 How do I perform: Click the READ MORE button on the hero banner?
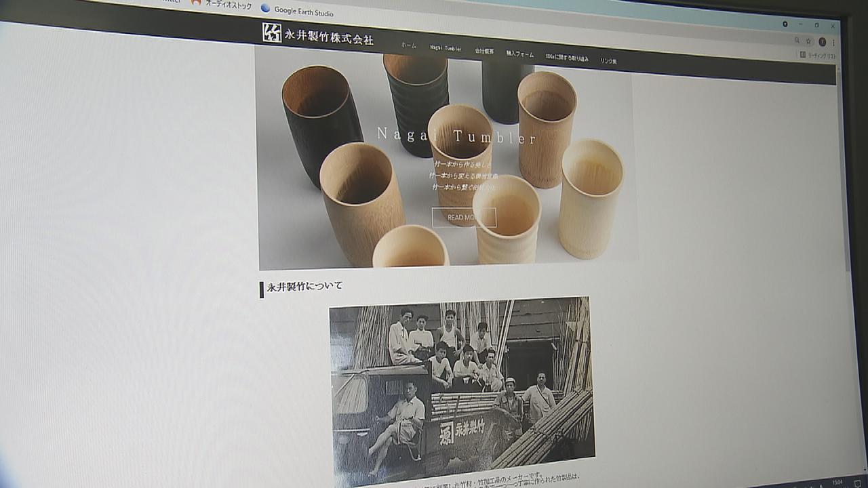pyautogui.click(x=464, y=218)
